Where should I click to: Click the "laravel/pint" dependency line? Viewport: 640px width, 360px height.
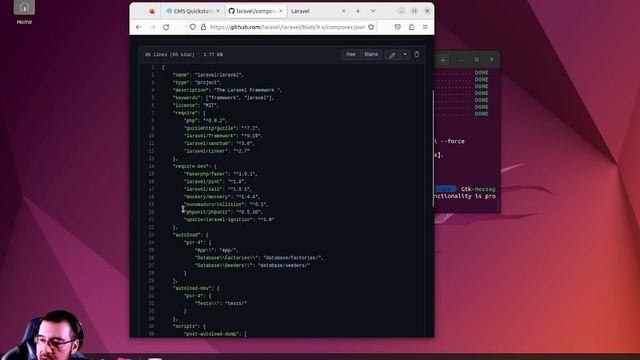click(x=215, y=182)
